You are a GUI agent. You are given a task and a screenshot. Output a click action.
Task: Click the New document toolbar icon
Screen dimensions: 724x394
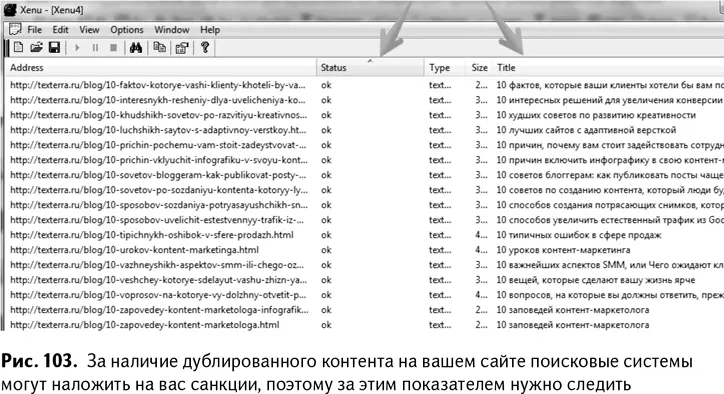pos(18,48)
